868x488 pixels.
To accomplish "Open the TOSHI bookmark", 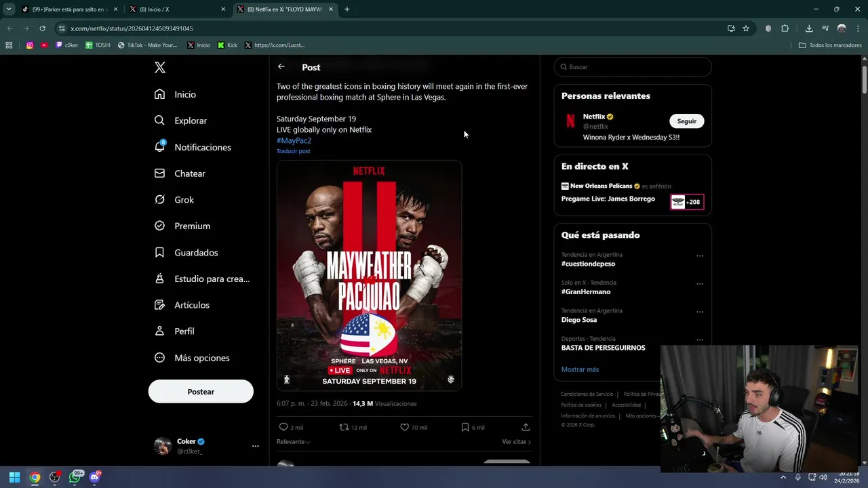I will click(98, 45).
